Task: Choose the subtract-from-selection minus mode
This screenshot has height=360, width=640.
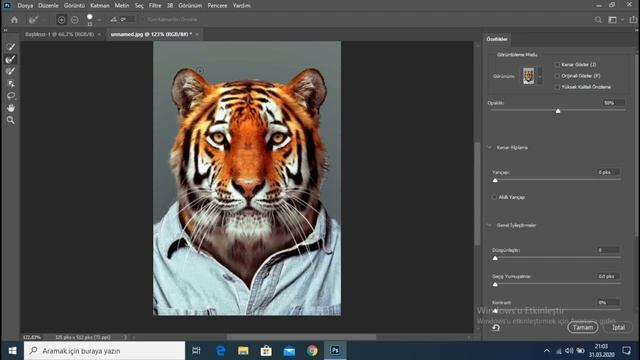Action: click(75, 20)
